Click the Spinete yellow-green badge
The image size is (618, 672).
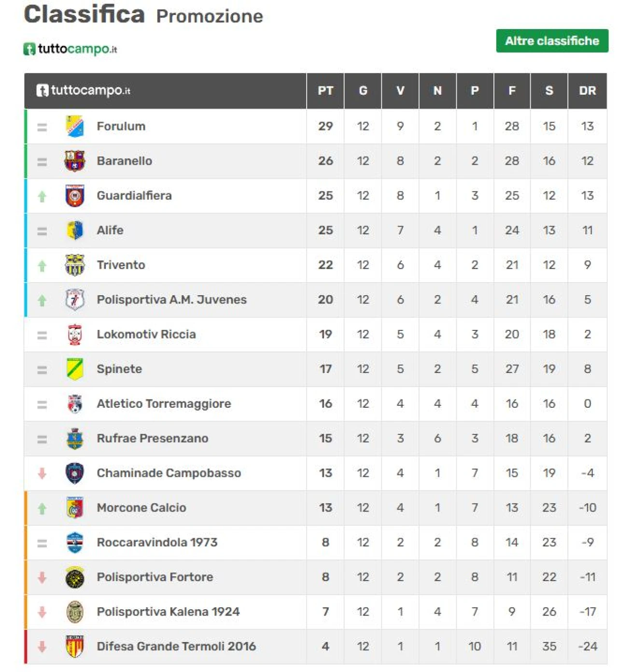[75, 369]
